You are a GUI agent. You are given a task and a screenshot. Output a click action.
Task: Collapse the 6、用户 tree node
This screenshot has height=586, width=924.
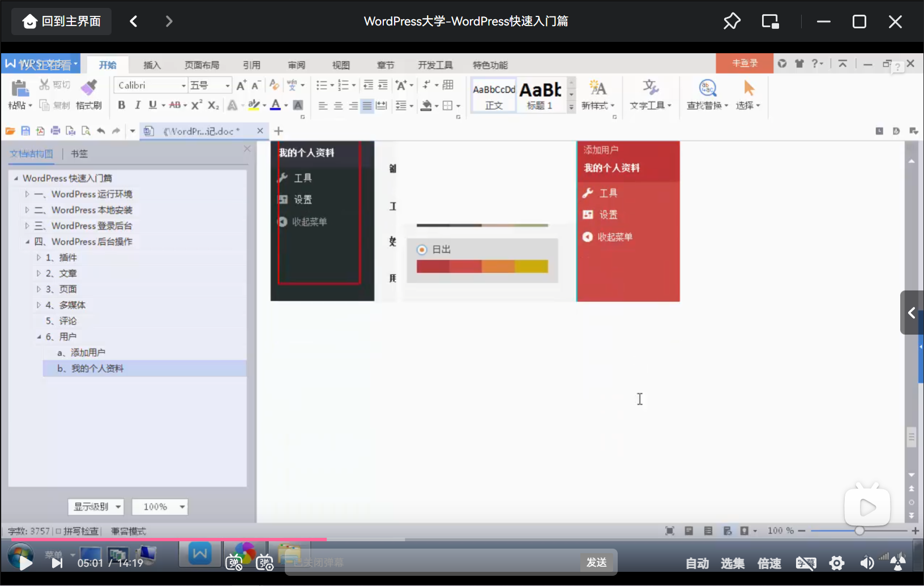38,337
